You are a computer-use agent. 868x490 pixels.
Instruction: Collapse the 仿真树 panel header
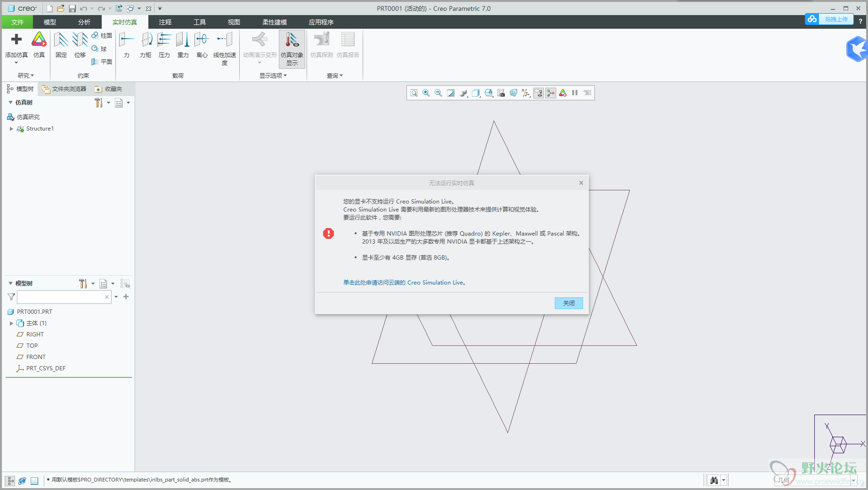10,102
